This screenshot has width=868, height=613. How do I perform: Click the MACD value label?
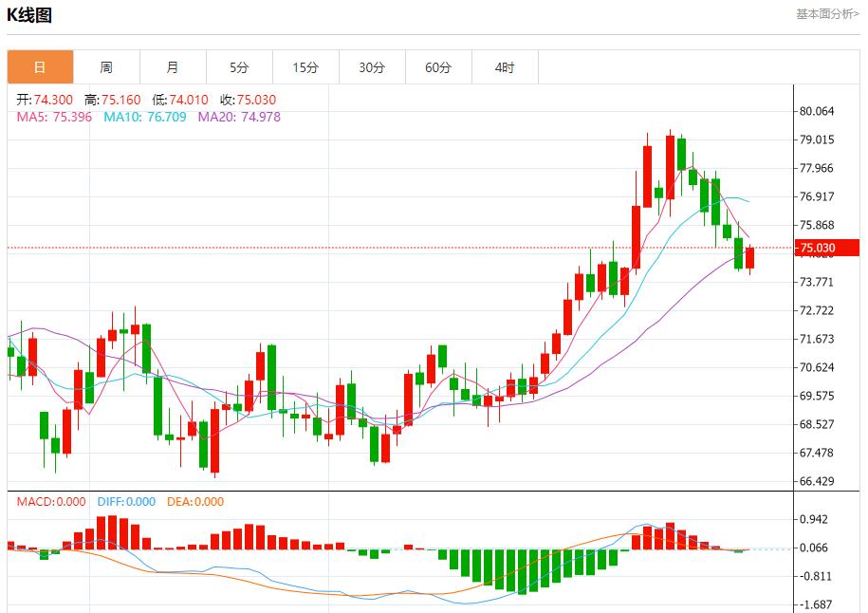[x=51, y=502]
